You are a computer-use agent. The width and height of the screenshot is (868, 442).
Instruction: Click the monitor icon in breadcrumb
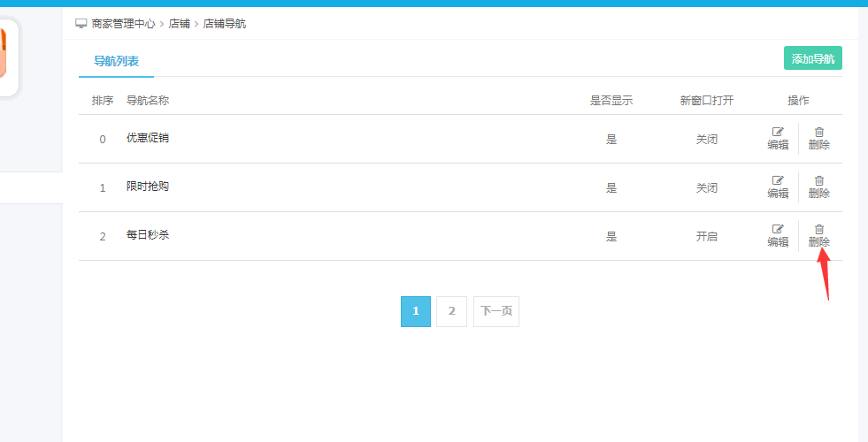coord(81,23)
